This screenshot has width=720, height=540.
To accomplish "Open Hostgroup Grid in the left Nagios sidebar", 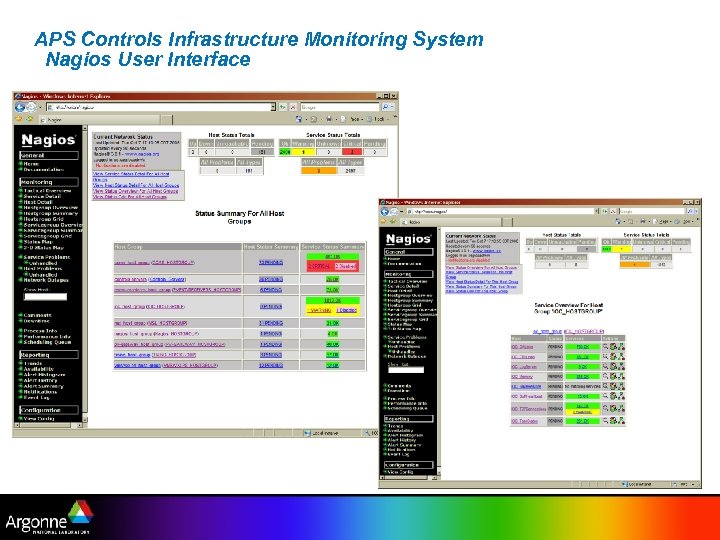I will pyautogui.click(x=43, y=219).
